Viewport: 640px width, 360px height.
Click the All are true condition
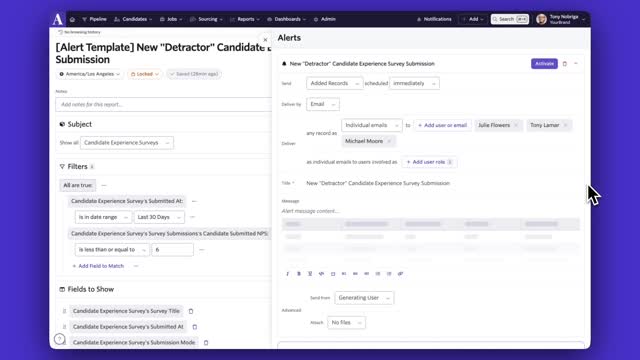point(78,185)
